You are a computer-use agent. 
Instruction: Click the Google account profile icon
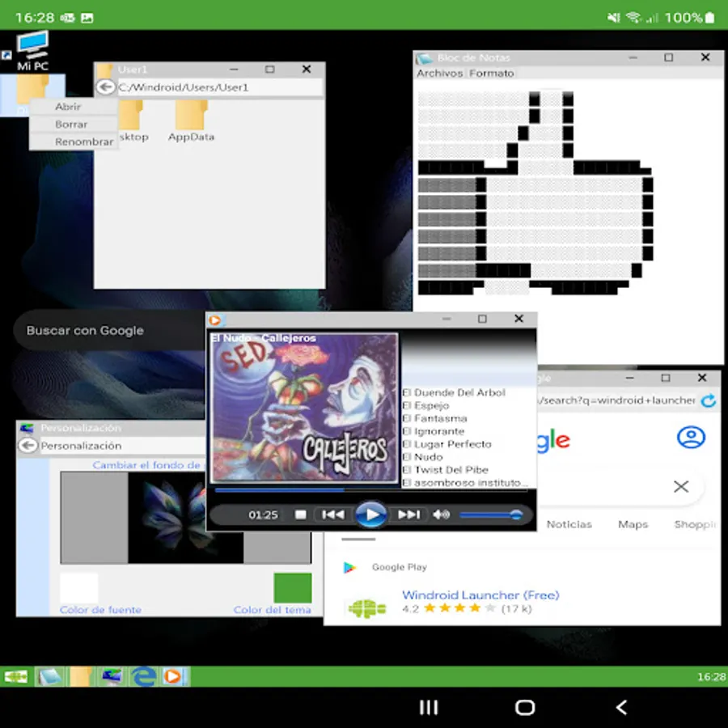click(x=691, y=437)
